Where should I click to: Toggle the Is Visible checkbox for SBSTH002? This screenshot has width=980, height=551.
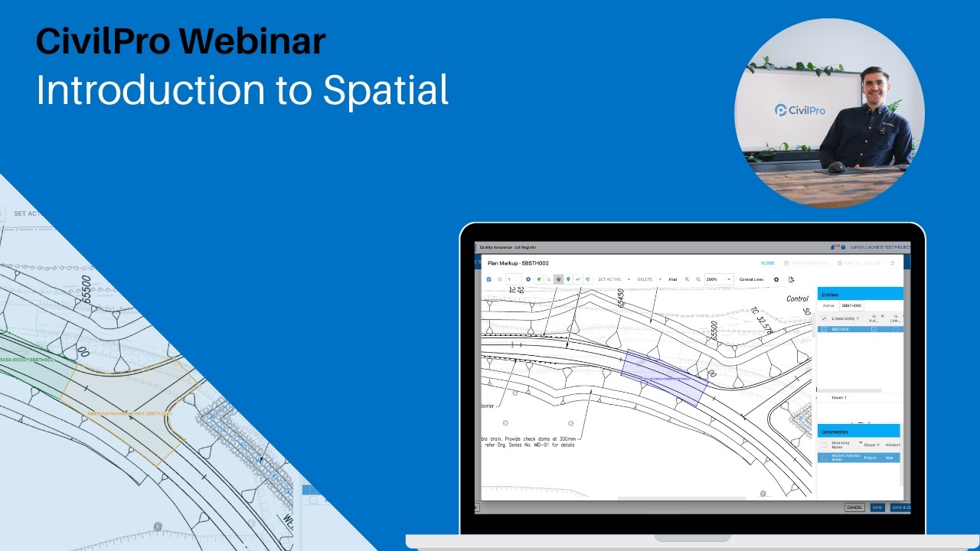coord(874,329)
